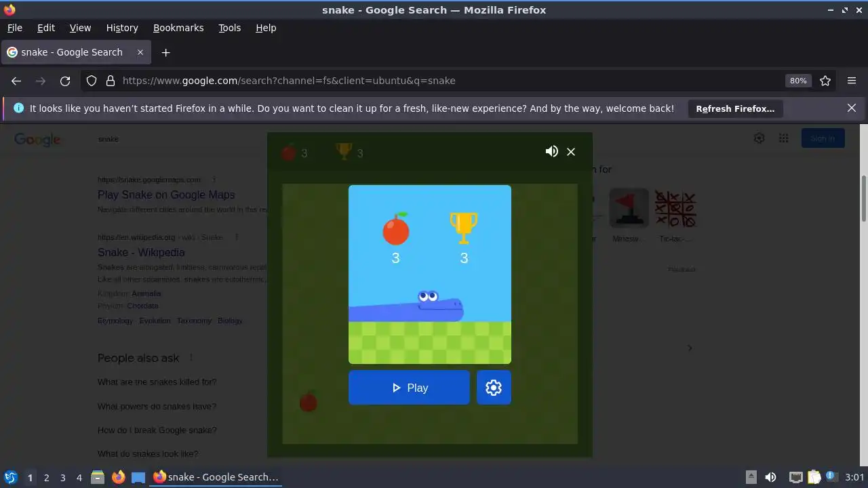
Task: Open the View menu
Action: [80, 28]
